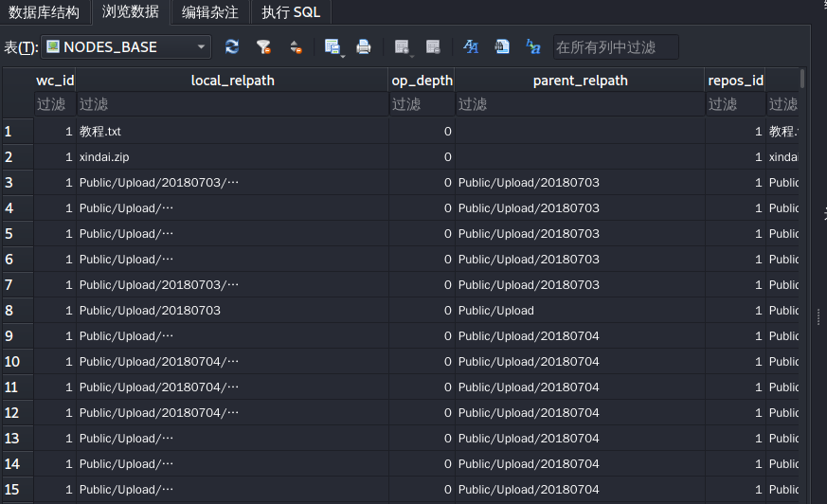Toggle the text formatting toolbar
827x504 pixels.
(x=471, y=47)
